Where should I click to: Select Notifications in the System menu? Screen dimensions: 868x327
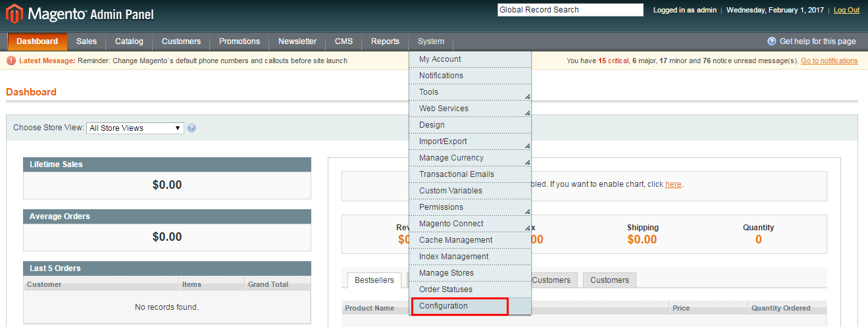[470, 76]
